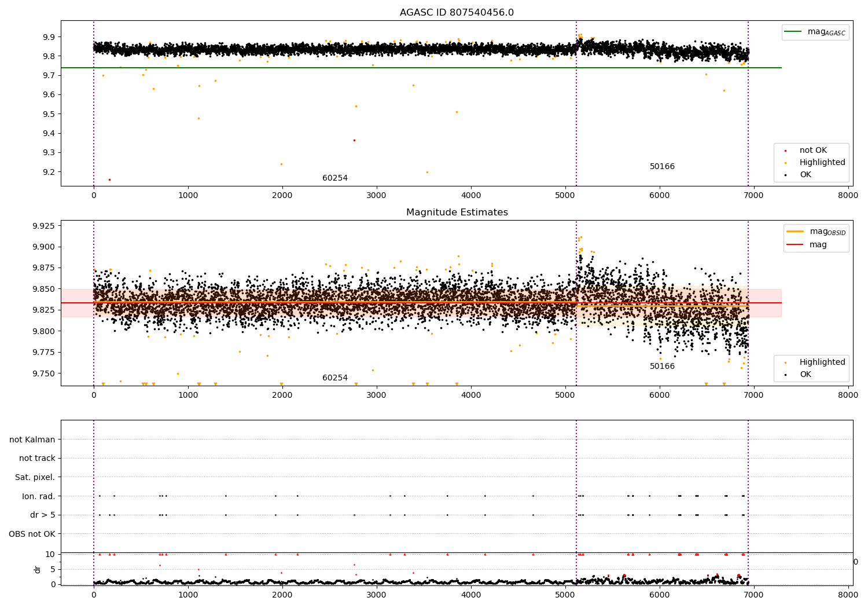This screenshot has width=868, height=608.
Task: Click green line sample in mag AGASC legend
Action: coord(793,31)
